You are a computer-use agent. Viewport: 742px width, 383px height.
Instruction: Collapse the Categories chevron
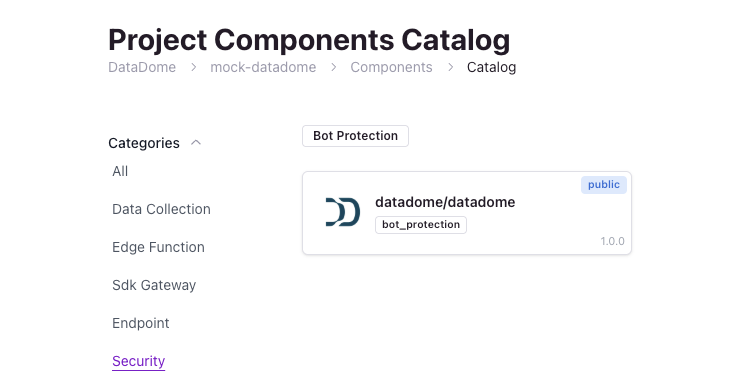click(x=196, y=143)
